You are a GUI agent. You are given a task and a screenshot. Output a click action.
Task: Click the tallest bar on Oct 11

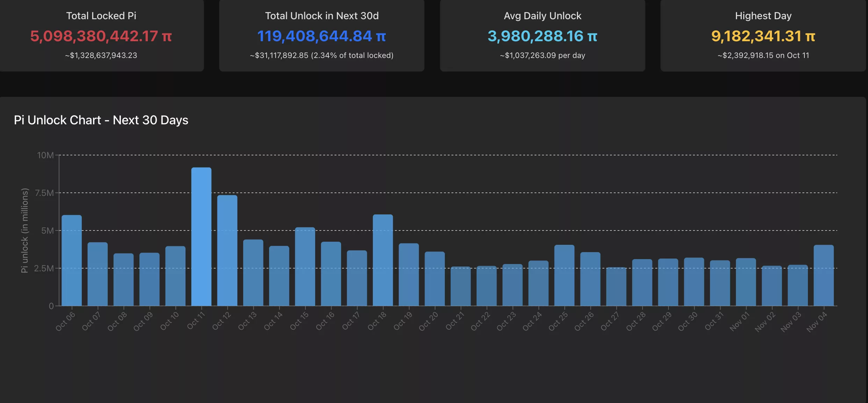202,237
